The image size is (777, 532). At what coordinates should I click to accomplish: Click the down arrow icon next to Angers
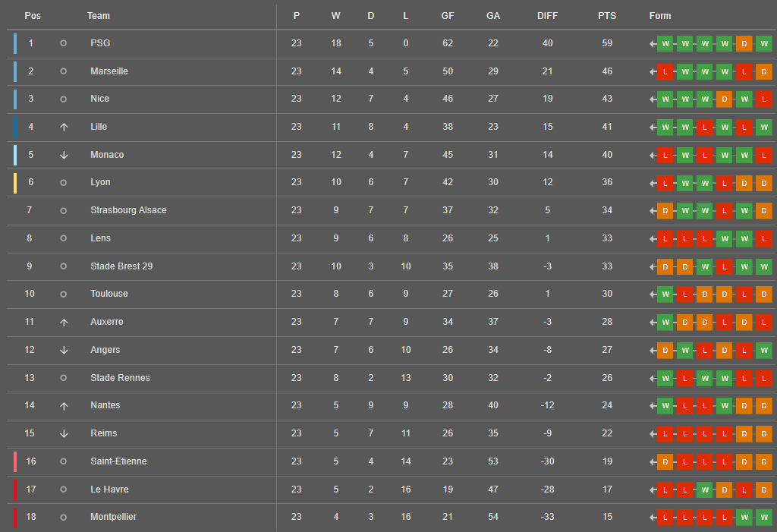[64, 350]
